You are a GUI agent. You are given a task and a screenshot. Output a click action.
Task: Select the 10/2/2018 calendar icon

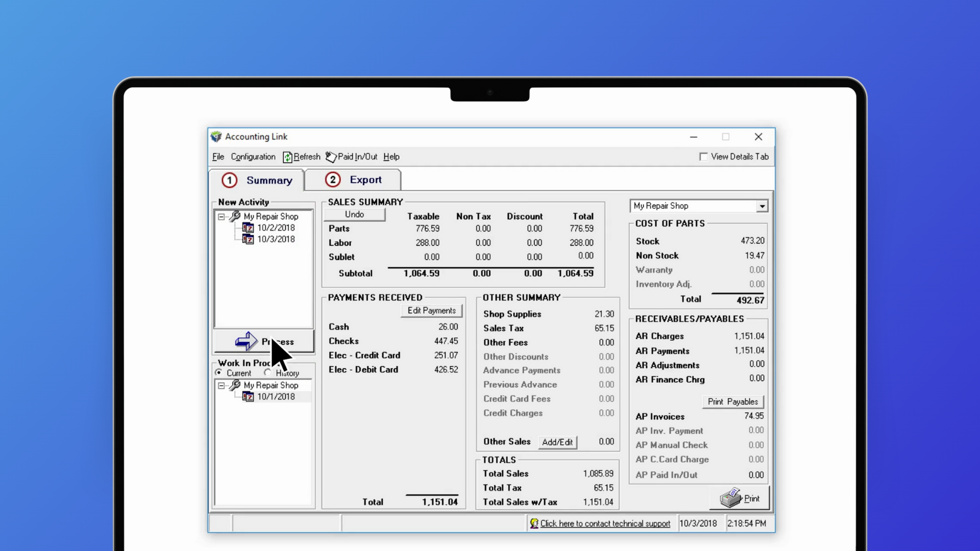tap(248, 228)
